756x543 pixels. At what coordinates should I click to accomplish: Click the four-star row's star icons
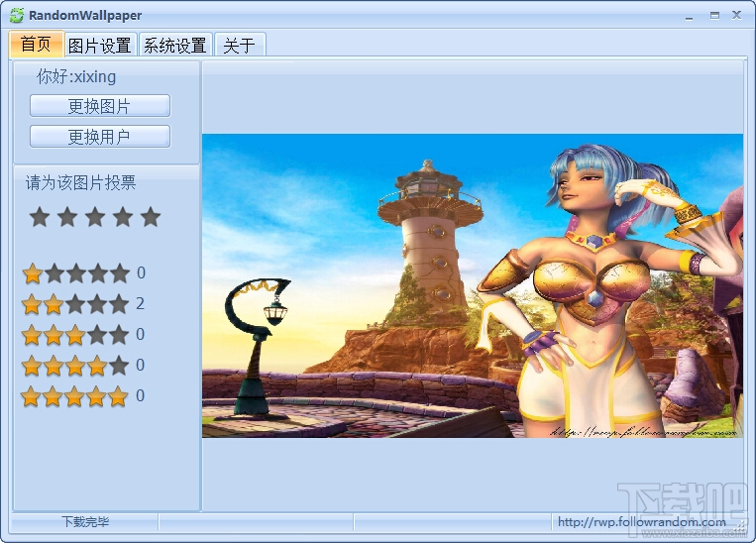pyautogui.click(x=75, y=366)
